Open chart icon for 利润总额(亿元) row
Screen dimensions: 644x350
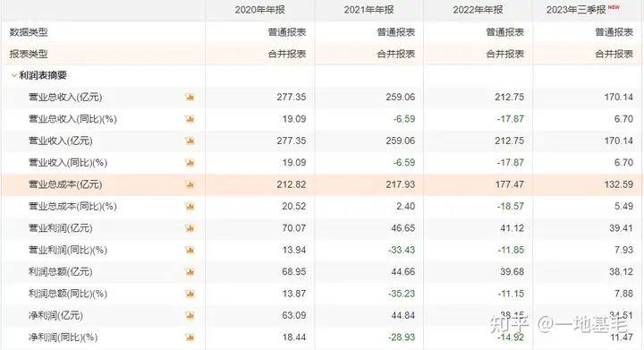(x=190, y=271)
